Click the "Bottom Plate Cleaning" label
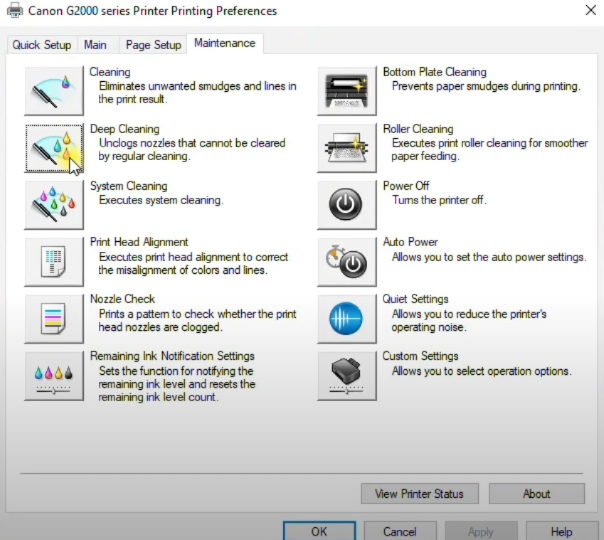 coord(435,72)
